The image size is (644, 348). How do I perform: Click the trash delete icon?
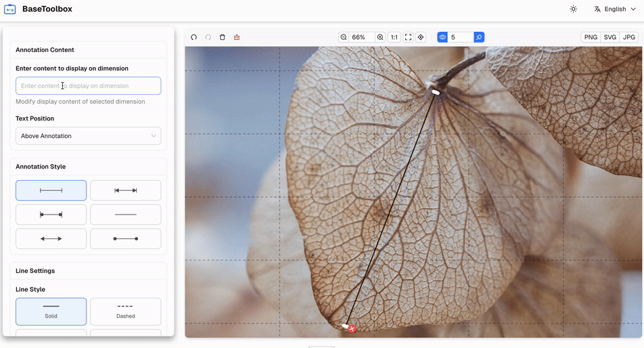(222, 37)
